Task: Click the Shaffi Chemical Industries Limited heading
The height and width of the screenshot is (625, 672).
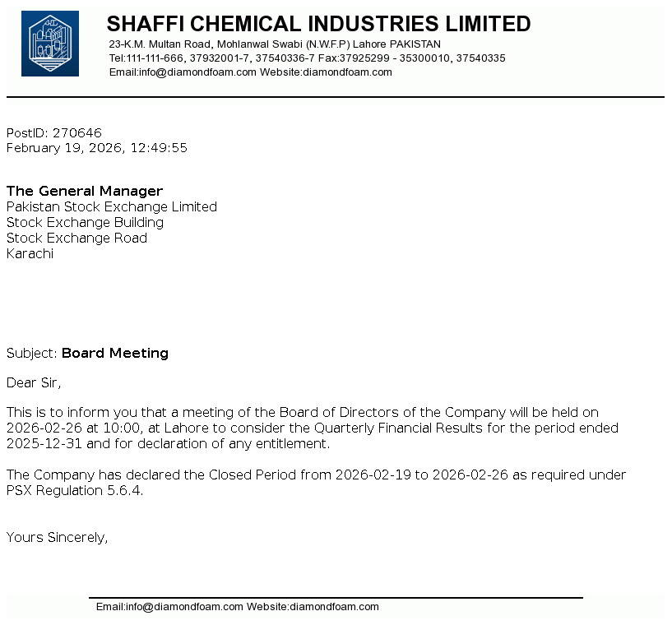Action: (x=318, y=24)
